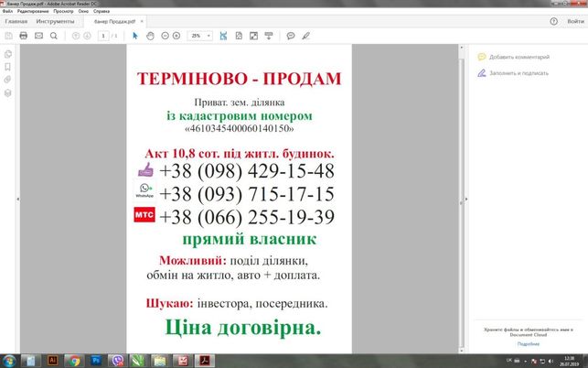Click phone number +38 (098) 429-15-48
588x368 pixels.
(x=247, y=171)
